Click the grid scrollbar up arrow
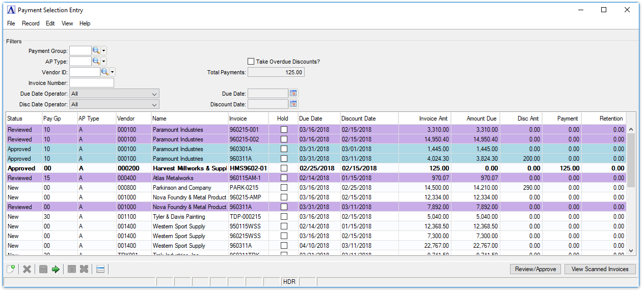Image resolution: width=644 pixels, height=292 pixels. pyautogui.click(x=632, y=129)
